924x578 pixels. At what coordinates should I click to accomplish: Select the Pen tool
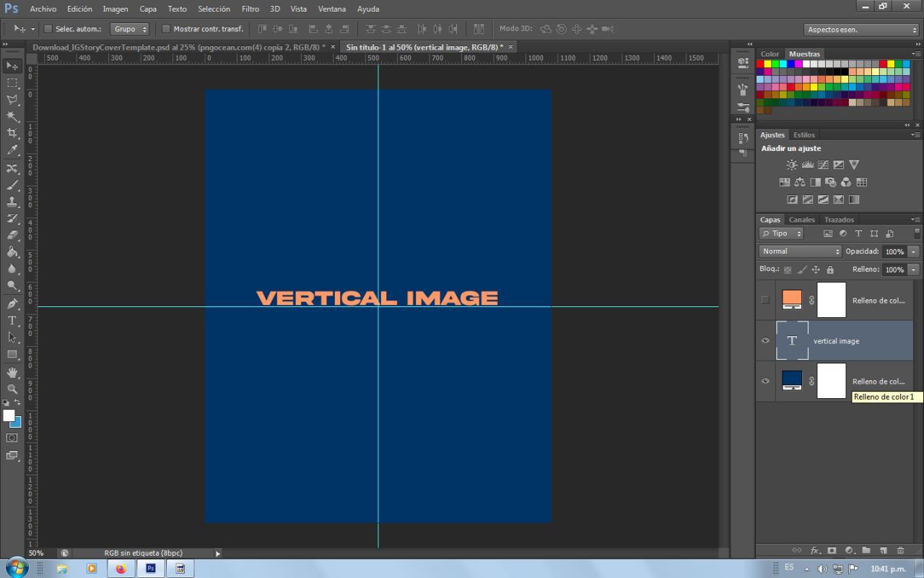pos(12,303)
